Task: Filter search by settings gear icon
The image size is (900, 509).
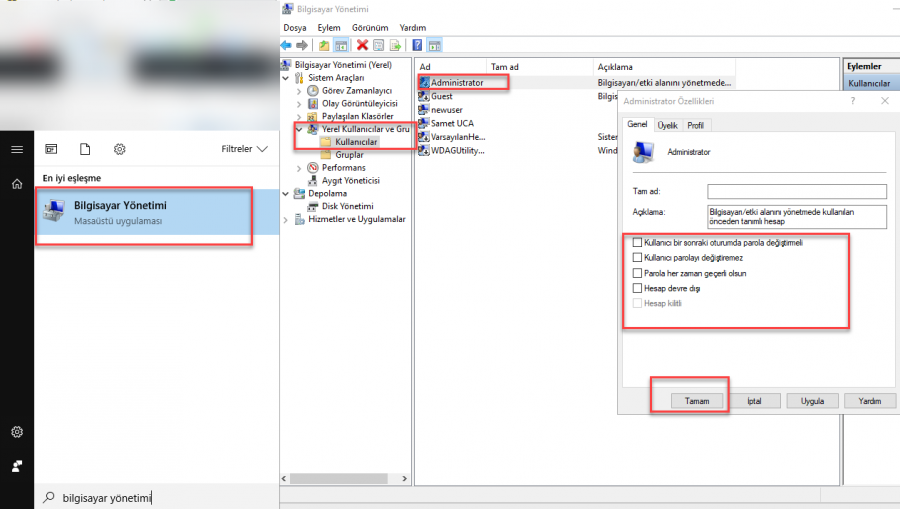Action: (x=119, y=149)
